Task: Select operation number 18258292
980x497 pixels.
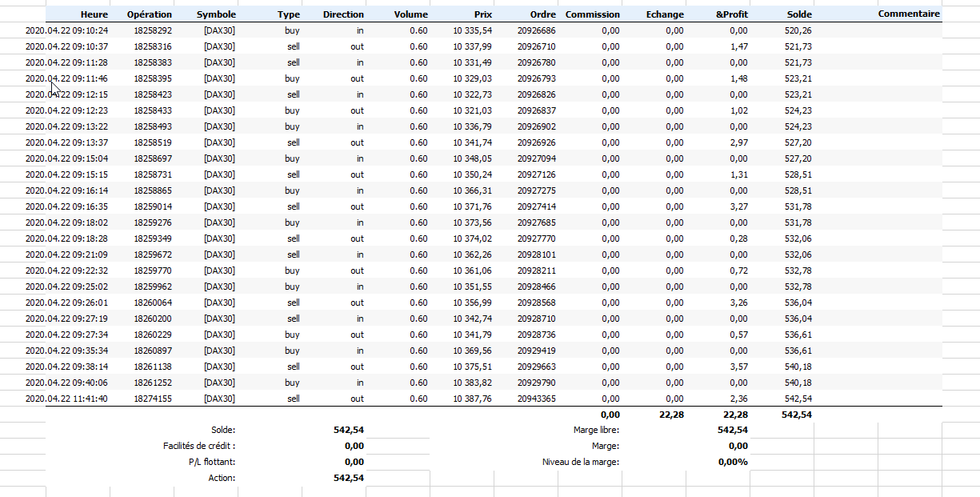Action: tap(153, 30)
